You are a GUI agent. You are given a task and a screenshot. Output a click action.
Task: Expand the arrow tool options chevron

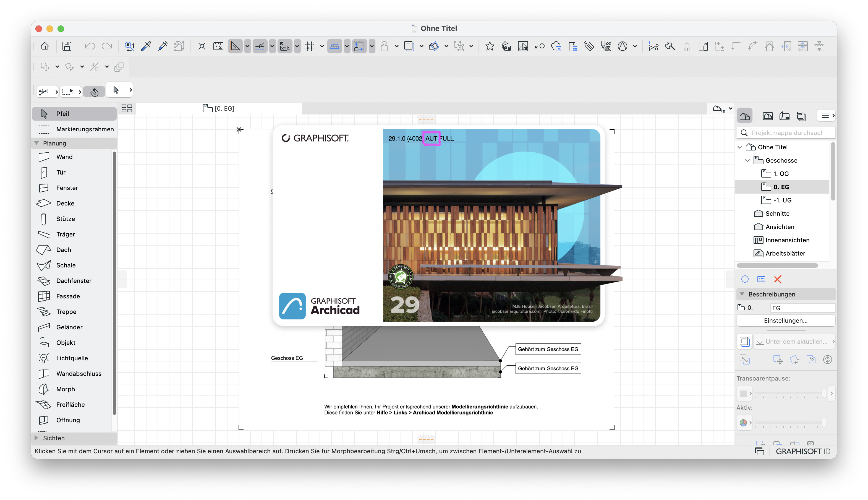pyautogui.click(x=130, y=90)
